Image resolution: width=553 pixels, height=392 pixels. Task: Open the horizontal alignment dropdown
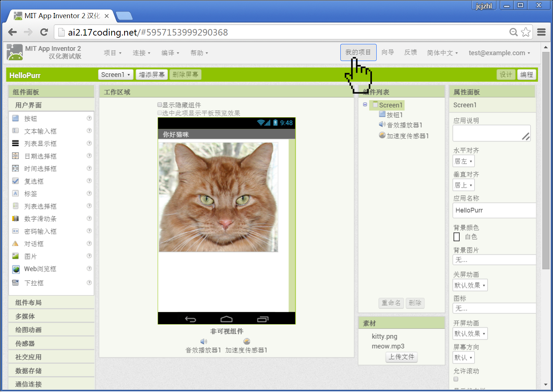tap(463, 161)
